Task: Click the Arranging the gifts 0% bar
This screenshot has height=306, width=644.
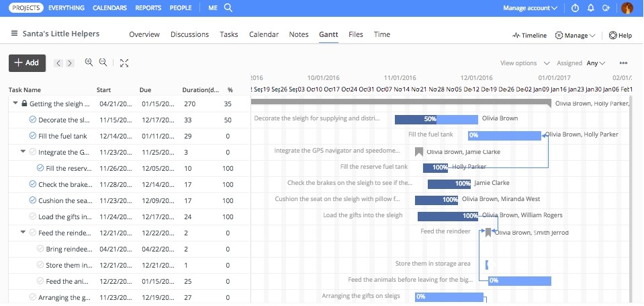Action: coord(449,297)
